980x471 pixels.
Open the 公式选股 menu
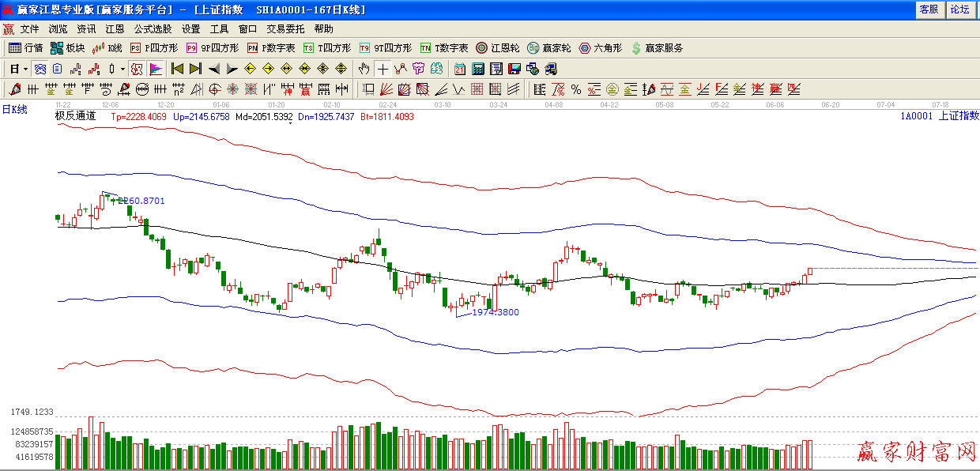153,28
